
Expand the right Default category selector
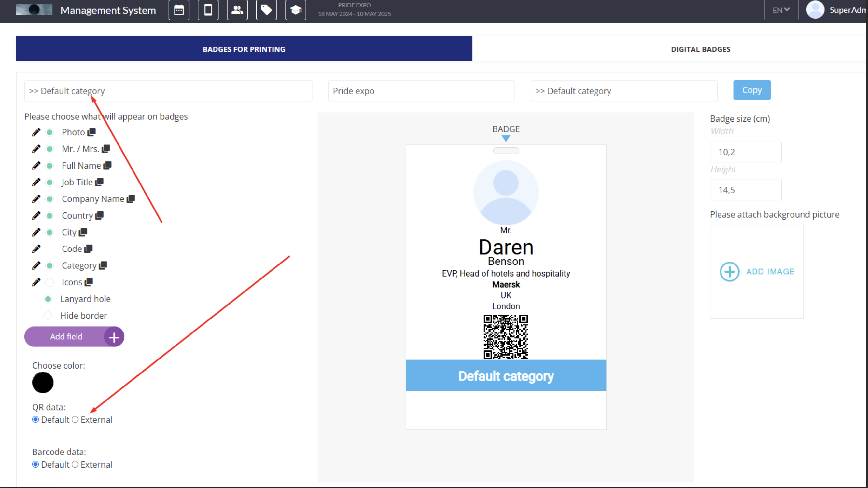[x=623, y=91]
